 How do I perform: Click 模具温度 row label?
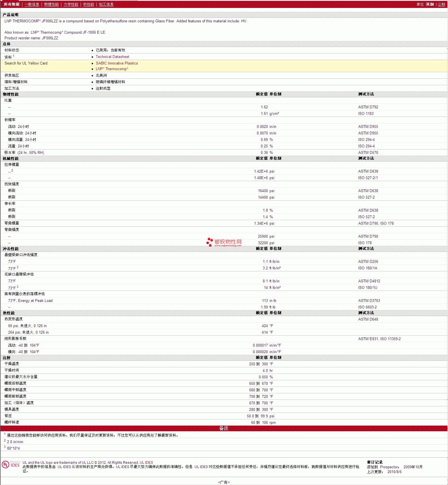(12, 409)
